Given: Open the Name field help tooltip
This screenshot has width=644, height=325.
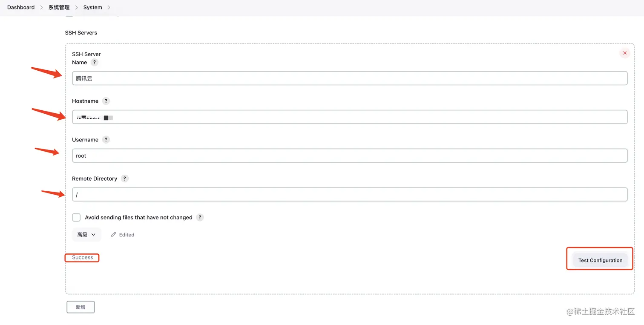Looking at the screenshot, I should (94, 62).
